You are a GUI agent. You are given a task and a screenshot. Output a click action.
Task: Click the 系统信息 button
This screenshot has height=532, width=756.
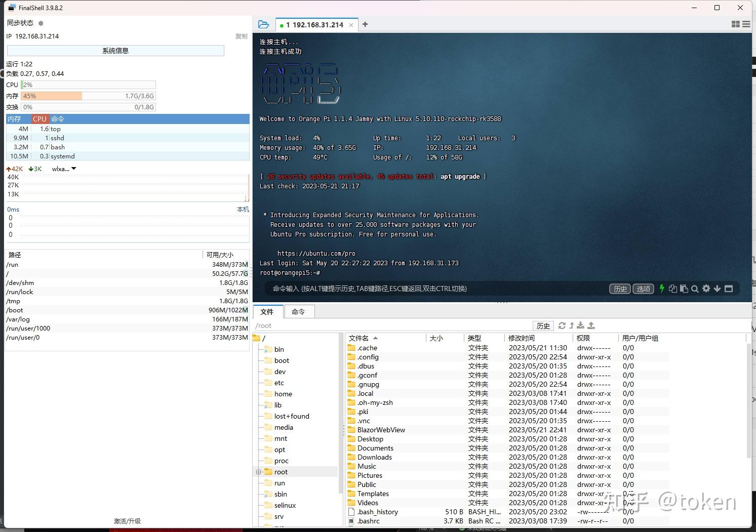[x=115, y=50]
